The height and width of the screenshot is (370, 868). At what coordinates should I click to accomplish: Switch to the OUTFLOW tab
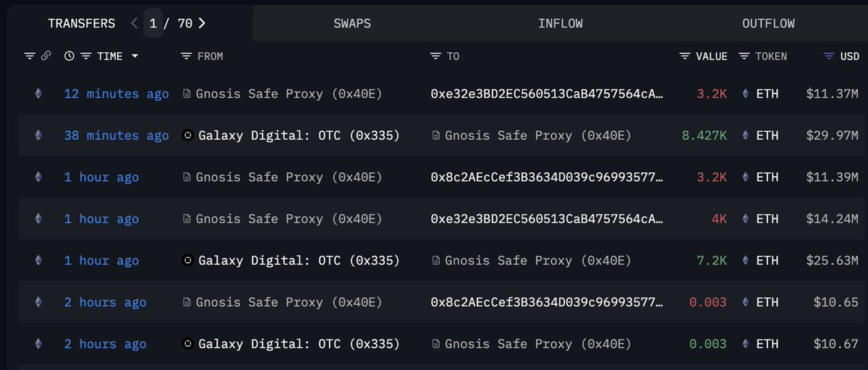(x=768, y=23)
